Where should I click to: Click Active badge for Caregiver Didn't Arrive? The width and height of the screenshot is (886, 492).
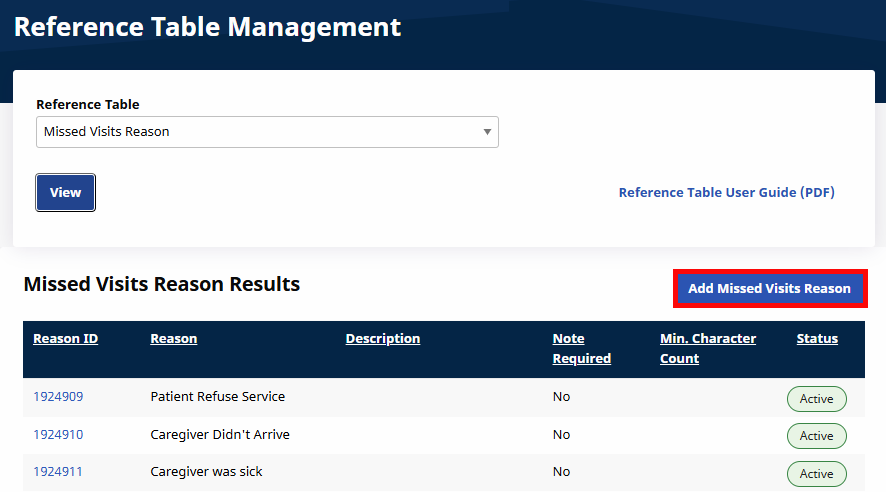point(816,436)
